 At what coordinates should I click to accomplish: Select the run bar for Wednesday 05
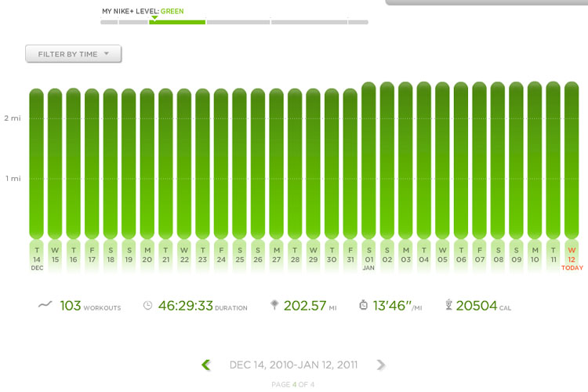(x=442, y=160)
